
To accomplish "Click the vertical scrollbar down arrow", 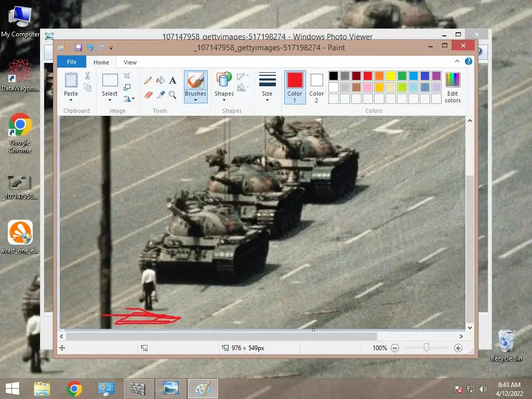I will coord(470,328).
